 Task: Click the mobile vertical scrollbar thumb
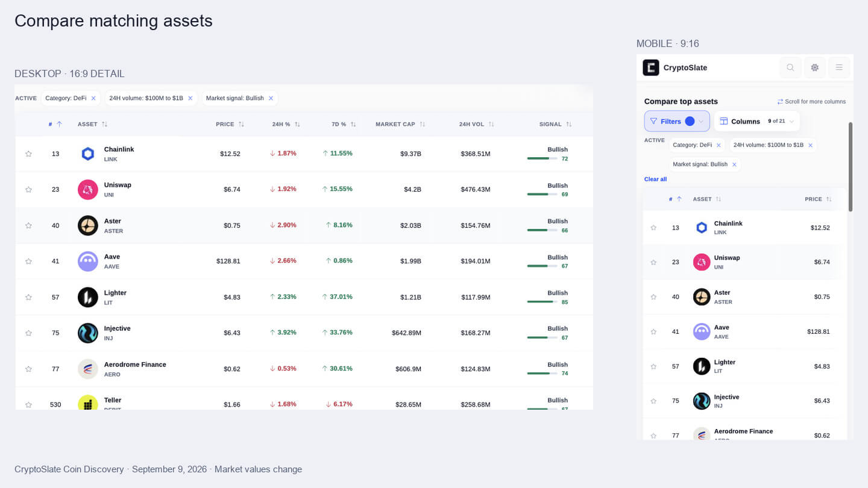click(x=851, y=167)
